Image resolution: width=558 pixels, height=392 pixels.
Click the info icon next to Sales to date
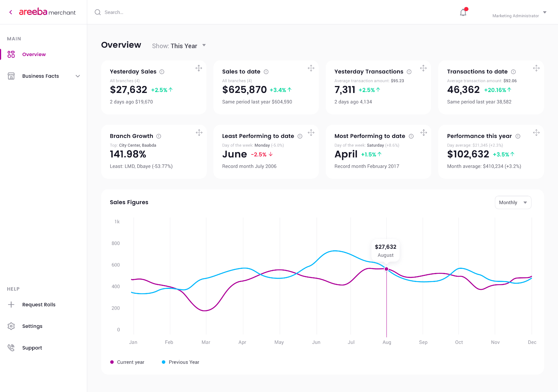click(266, 72)
